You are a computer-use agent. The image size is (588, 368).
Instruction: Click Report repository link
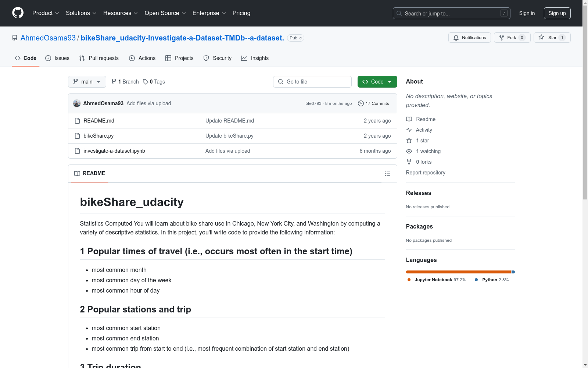coord(426,173)
